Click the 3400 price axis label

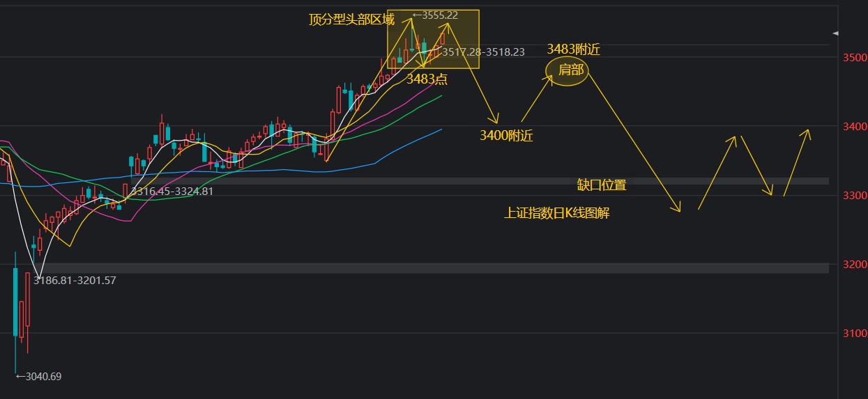coord(854,127)
